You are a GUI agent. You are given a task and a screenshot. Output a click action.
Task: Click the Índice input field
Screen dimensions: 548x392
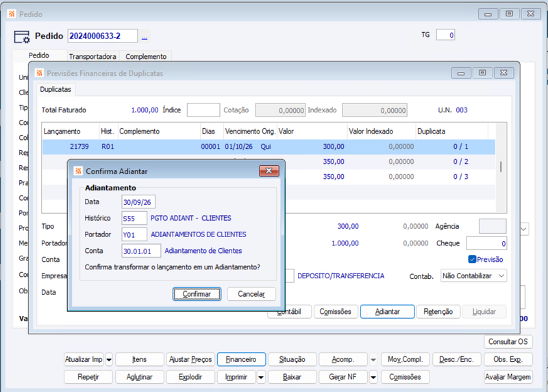coord(203,110)
